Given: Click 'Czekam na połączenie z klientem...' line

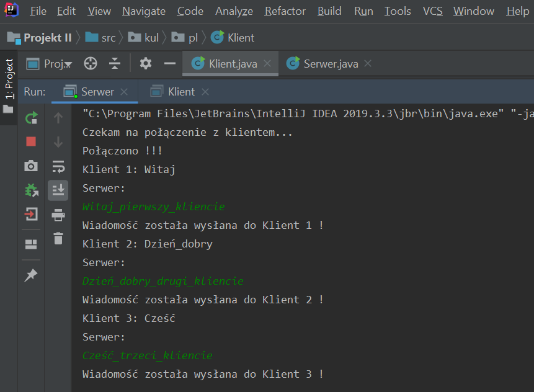Looking at the screenshot, I should click(187, 132).
